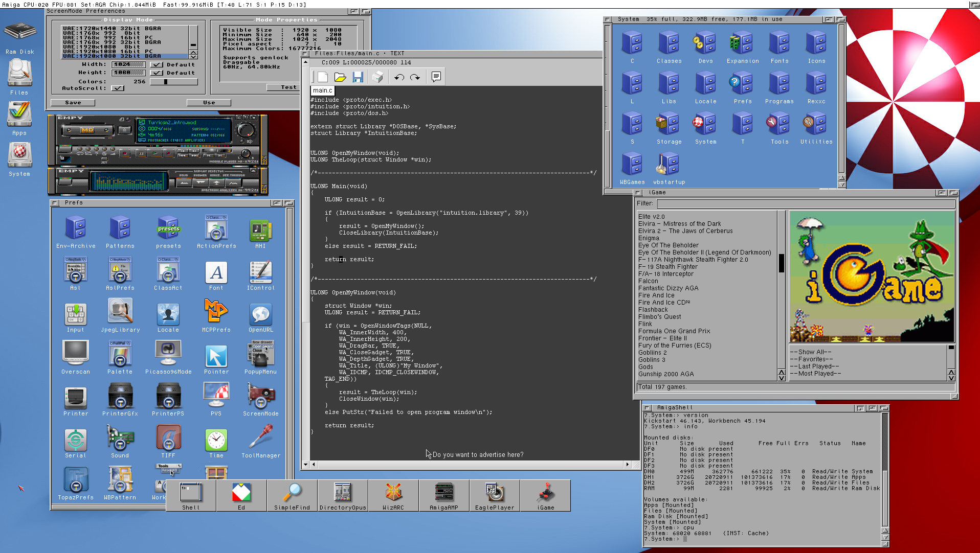The height and width of the screenshot is (553, 980).
Task: Select the See Through analyzer display
Action: 233,182
